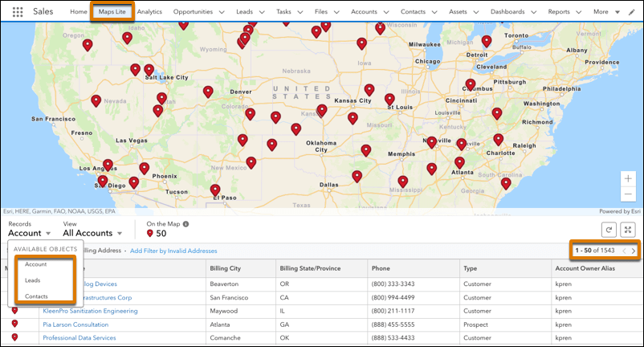Expand the Accounts tab chevron
644x347 pixels.
(x=386, y=12)
